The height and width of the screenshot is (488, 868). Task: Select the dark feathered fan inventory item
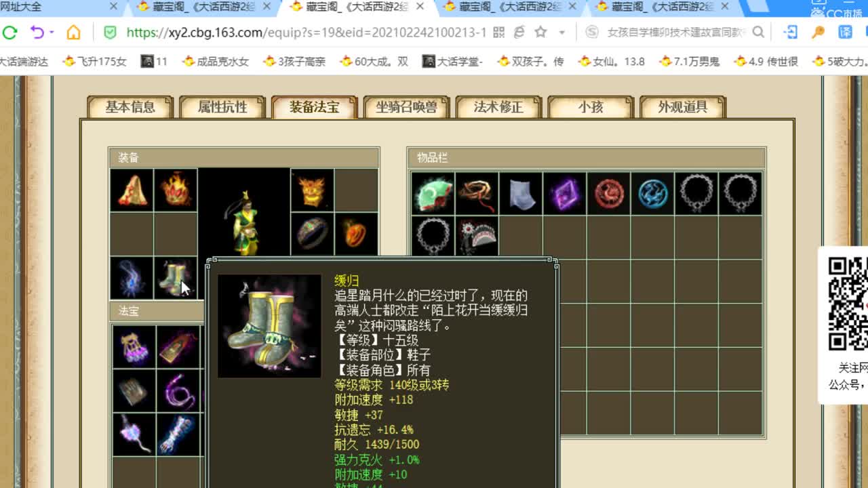click(477, 237)
